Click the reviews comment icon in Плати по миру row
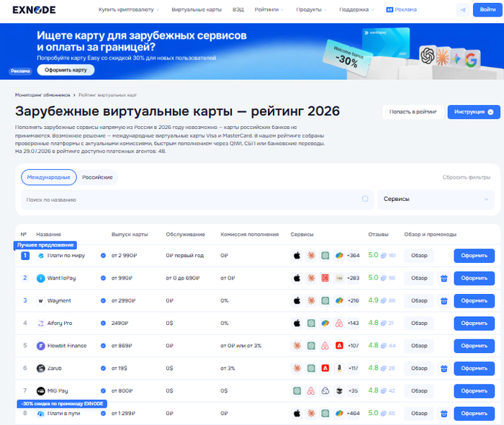Screen dimensions: 504x425 (x=384, y=256)
